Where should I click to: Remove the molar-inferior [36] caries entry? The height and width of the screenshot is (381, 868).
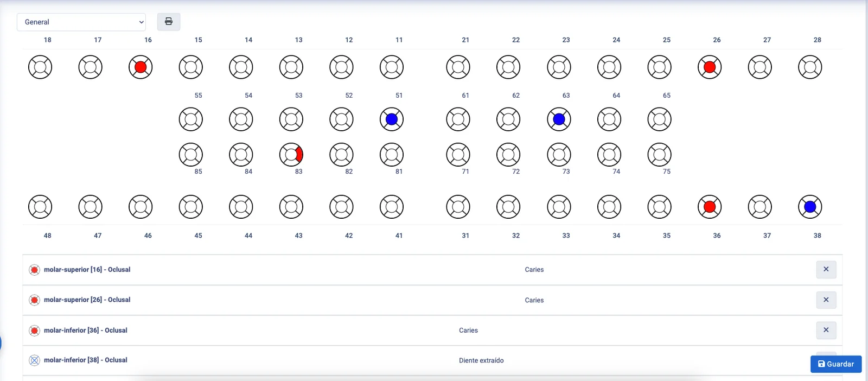coord(826,330)
